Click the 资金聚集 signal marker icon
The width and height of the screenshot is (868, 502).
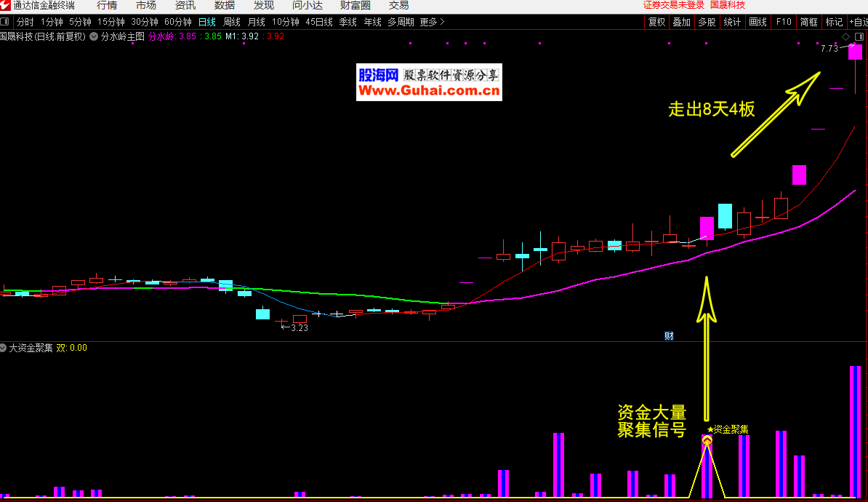click(707, 440)
